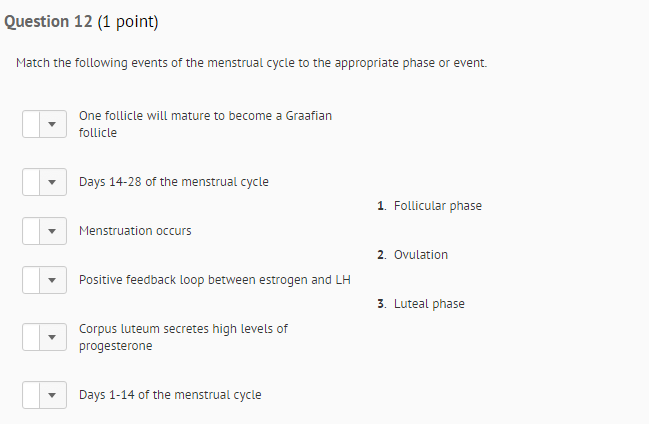The height and width of the screenshot is (424, 649).
Task: Expand dropdown for Days 14-28 statement
Action: [45, 182]
